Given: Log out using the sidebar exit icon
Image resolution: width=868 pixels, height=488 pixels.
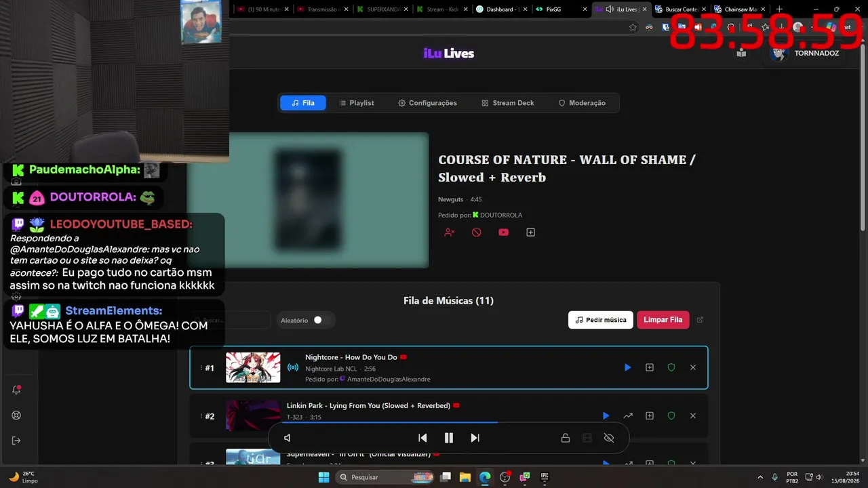Looking at the screenshot, I should pos(17,441).
